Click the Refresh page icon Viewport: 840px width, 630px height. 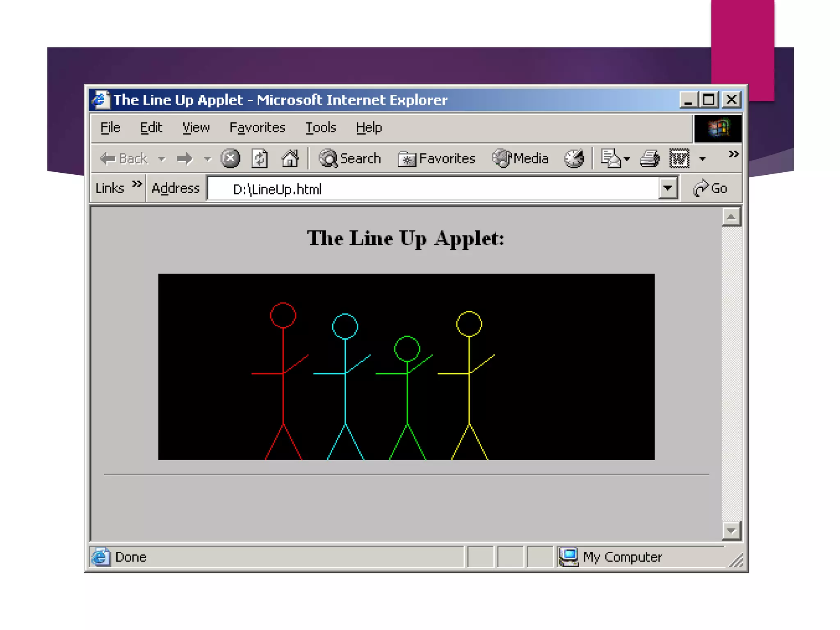[260, 158]
